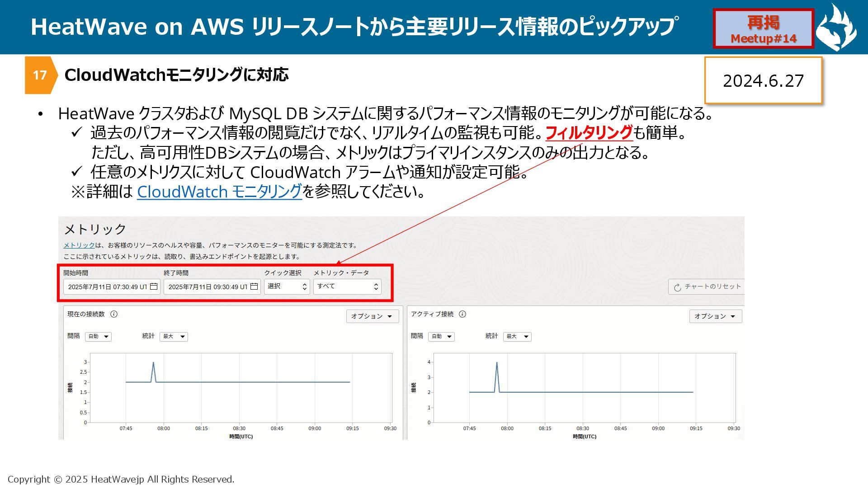Expand オプション menu in アクティブ接続 panel
Screen dimensions: 868x488
[715, 316]
